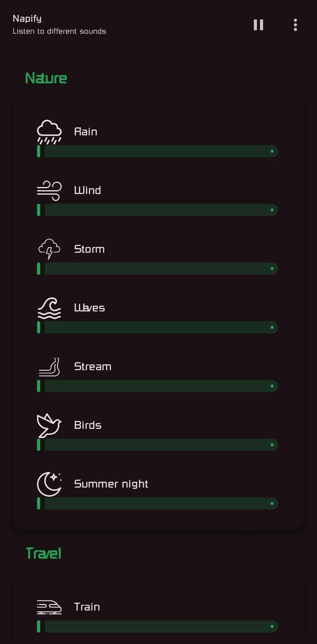Screen dimensions: 317x644
Task: Tap the Summer night moon icon
Action: point(49,484)
